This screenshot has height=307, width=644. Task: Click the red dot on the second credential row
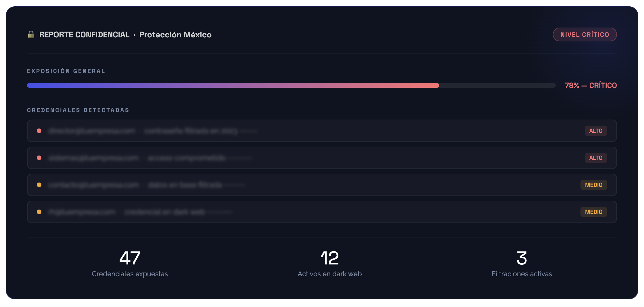click(x=39, y=158)
